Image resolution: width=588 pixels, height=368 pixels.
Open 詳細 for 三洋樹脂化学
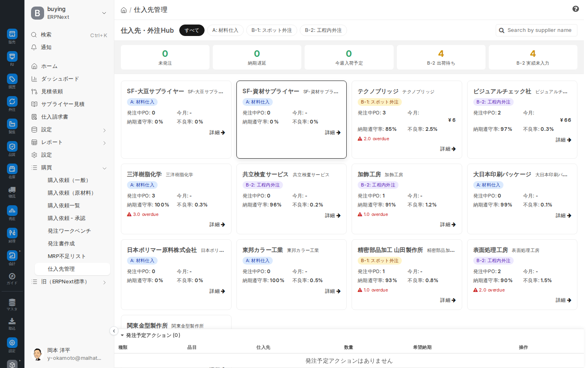217,224
